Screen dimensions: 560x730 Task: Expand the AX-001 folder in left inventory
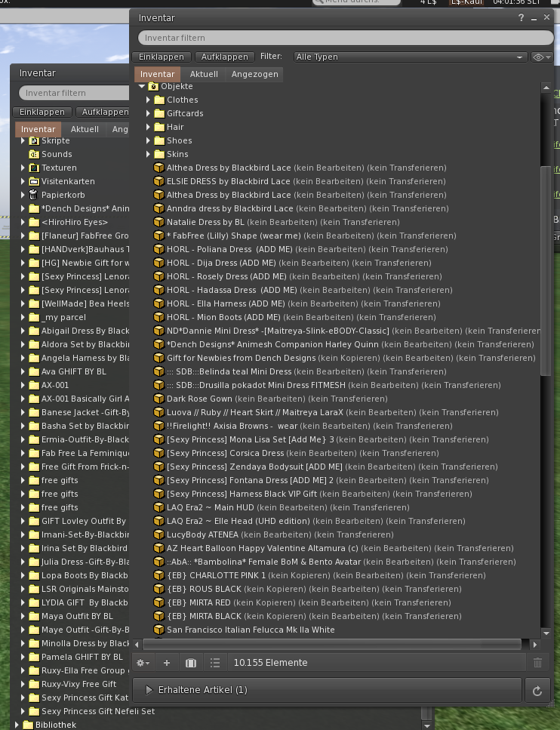23,385
